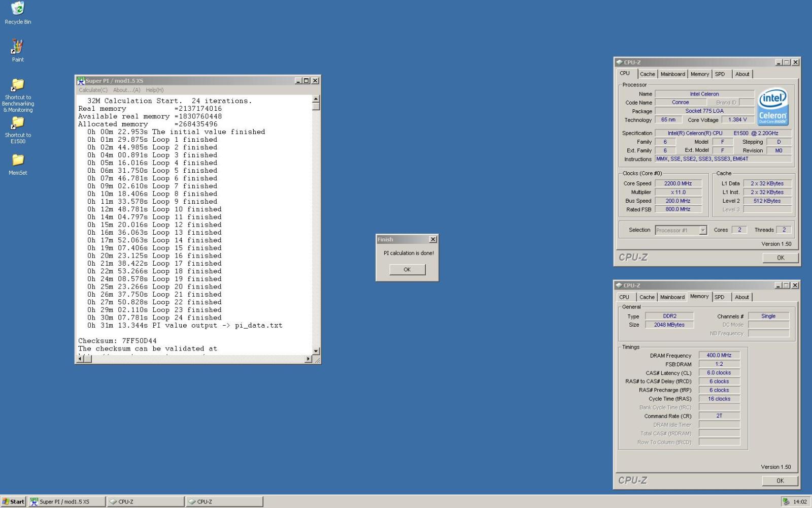
Task: Select the Mainboard tab in upper CPU-Z
Action: pos(673,74)
